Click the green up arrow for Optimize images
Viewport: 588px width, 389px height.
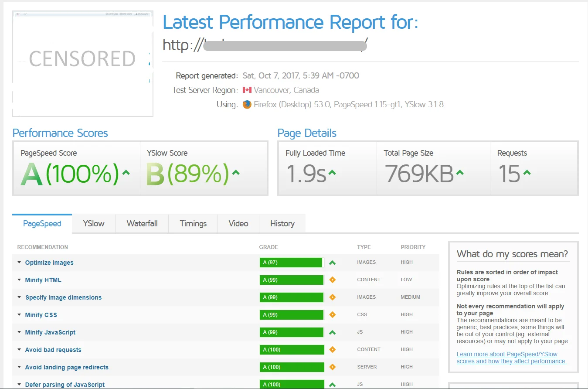333,263
